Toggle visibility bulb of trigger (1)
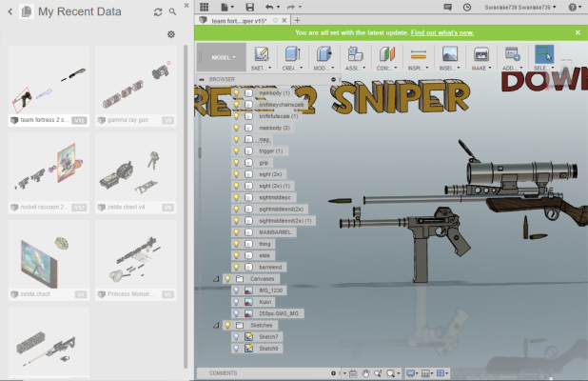The height and width of the screenshot is (381, 588). point(236,150)
